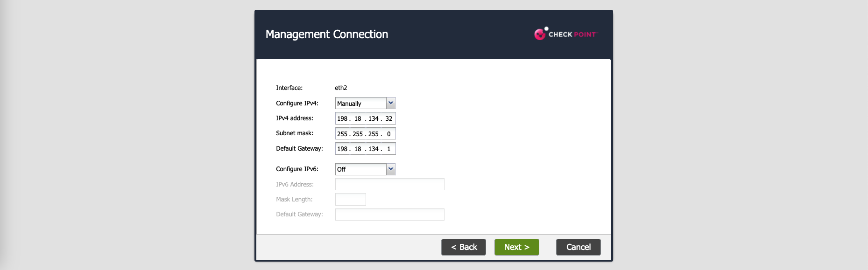Click third octet 134 of IPv4 address

[373, 118]
